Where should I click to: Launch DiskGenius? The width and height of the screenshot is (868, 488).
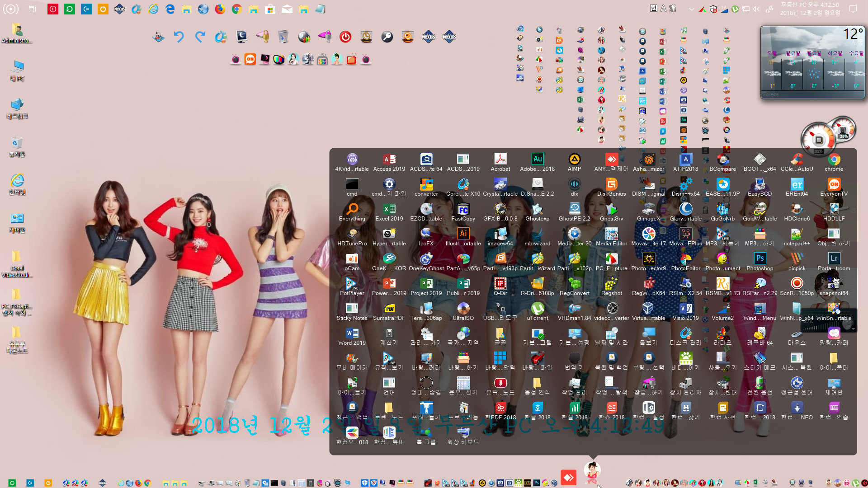tap(611, 187)
